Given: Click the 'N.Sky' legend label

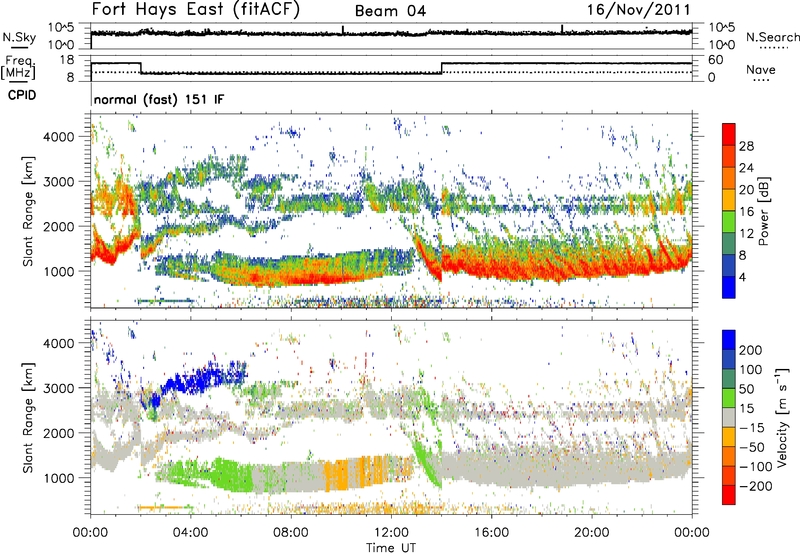Looking at the screenshot, I should tap(19, 37).
